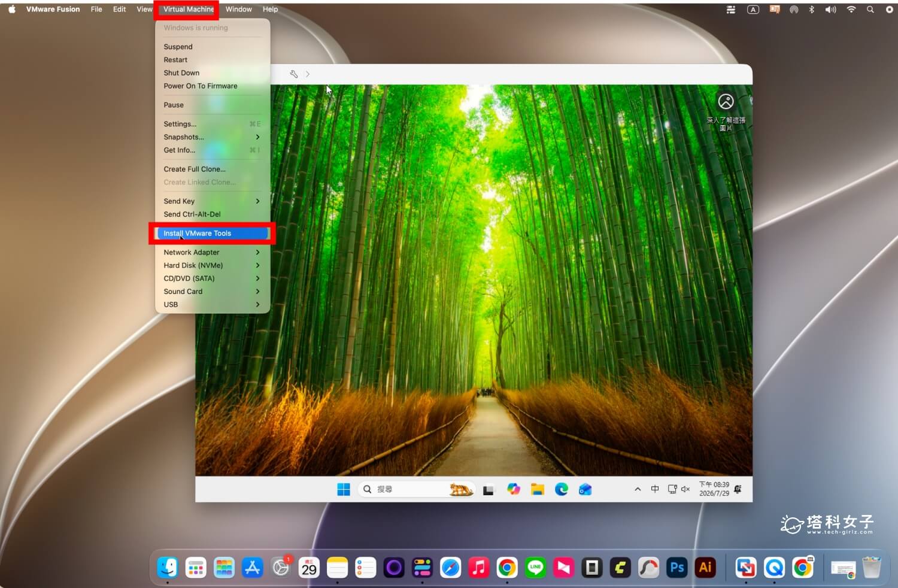898x588 pixels.
Task: Choose Install VMware Tools
Action: click(x=213, y=233)
